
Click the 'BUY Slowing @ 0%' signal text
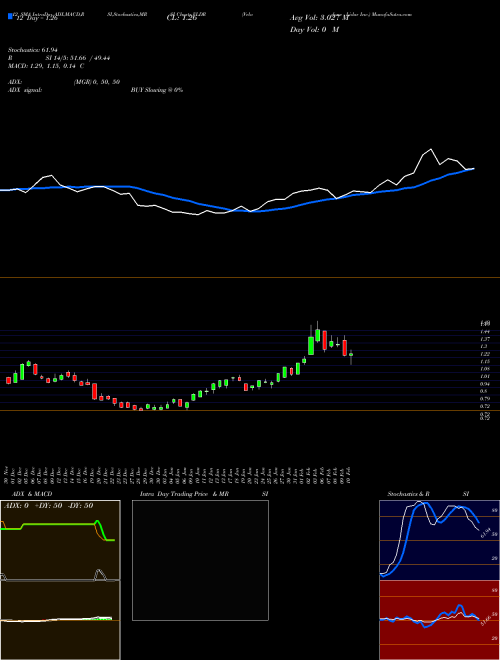click(157, 90)
